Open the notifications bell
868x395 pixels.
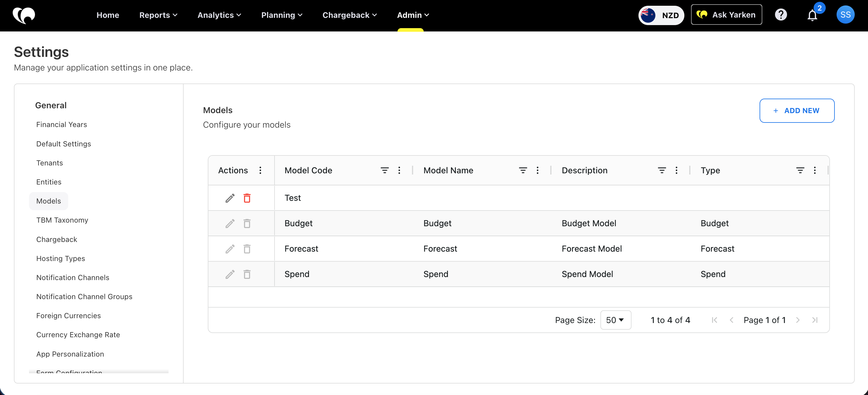812,15
